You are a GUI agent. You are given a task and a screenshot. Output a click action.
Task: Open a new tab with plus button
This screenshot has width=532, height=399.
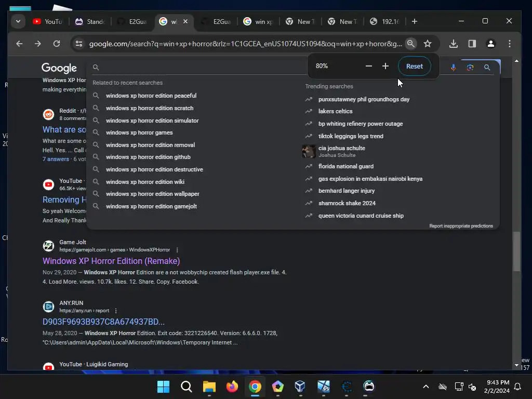(414, 21)
